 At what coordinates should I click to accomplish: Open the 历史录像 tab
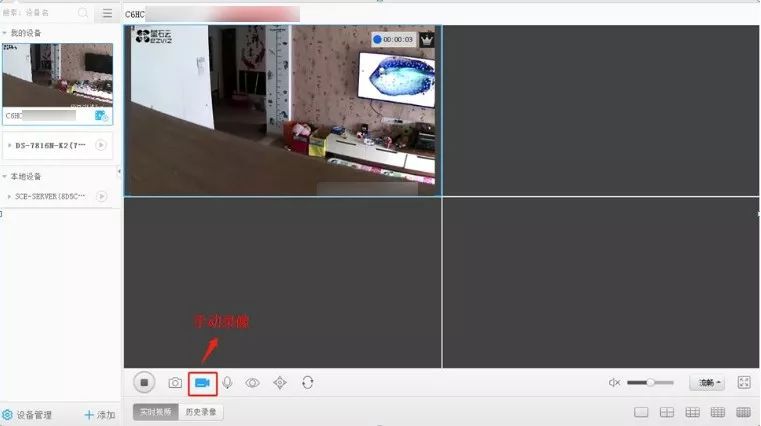pos(203,412)
